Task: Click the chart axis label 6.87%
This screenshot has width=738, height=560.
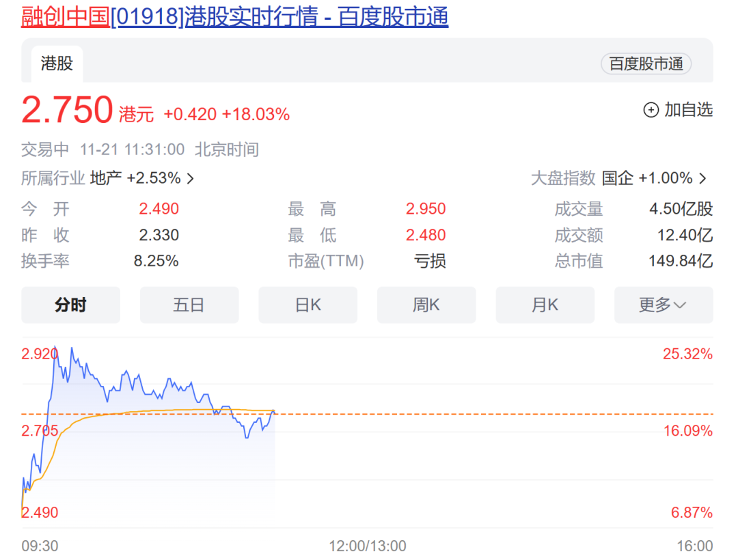Action: pyautogui.click(x=692, y=512)
